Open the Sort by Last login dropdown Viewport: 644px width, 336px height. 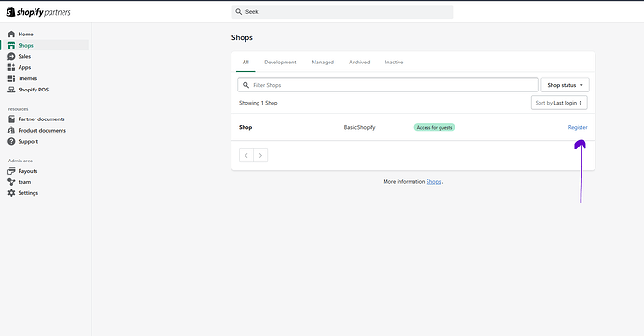coord(559,103)
